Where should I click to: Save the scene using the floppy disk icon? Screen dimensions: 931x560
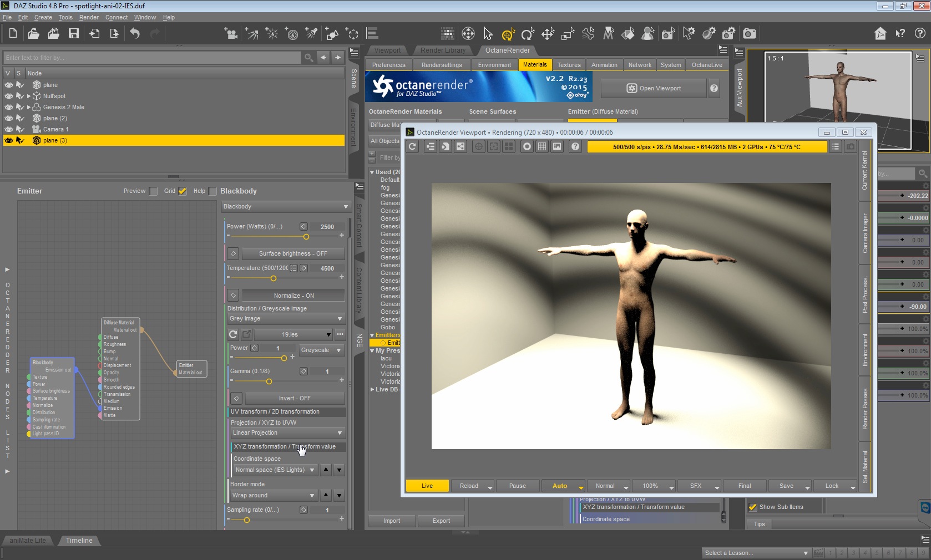[x=74, y=33]
